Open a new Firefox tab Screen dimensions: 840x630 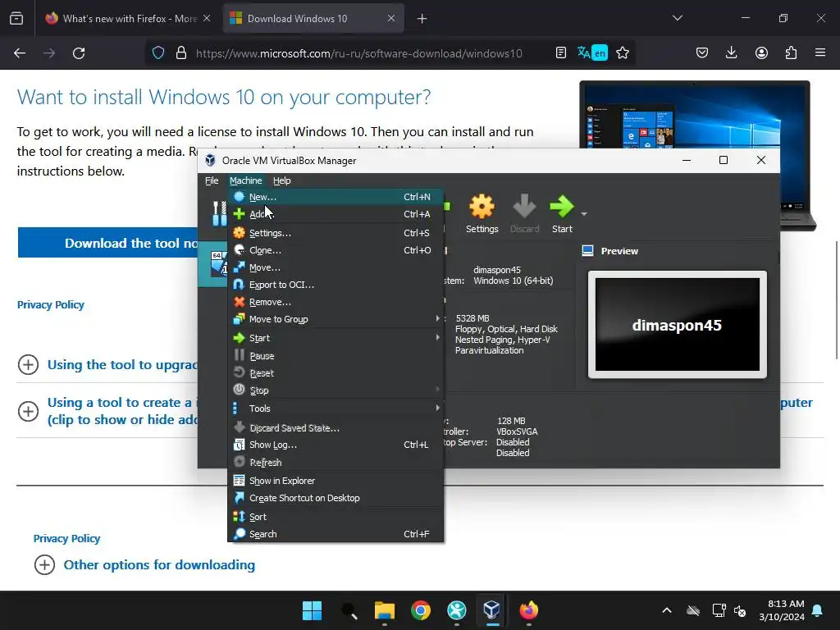pos(422,19)
